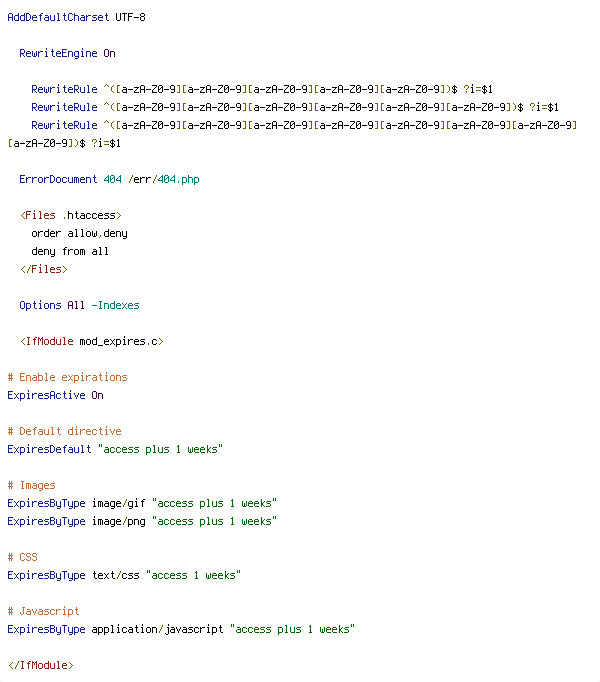Click the "# Javascript" comment
The width and height of the screenshot is (600, 682).
click(44, 612)
